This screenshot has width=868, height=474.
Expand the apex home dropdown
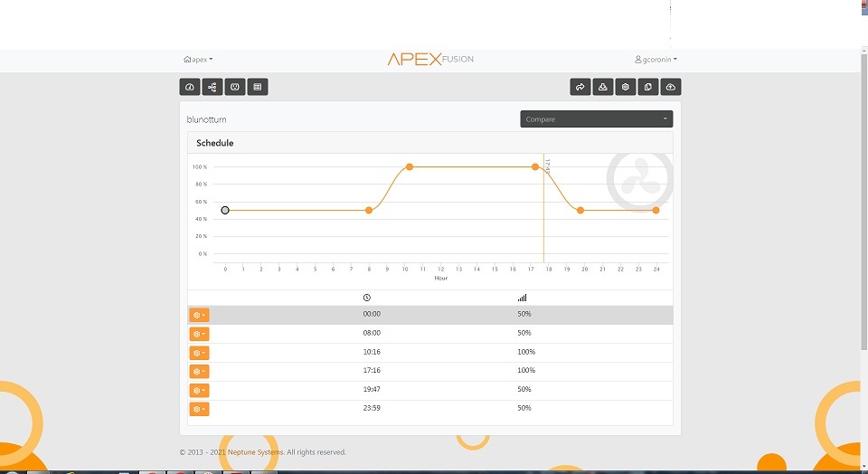(198, 60)
